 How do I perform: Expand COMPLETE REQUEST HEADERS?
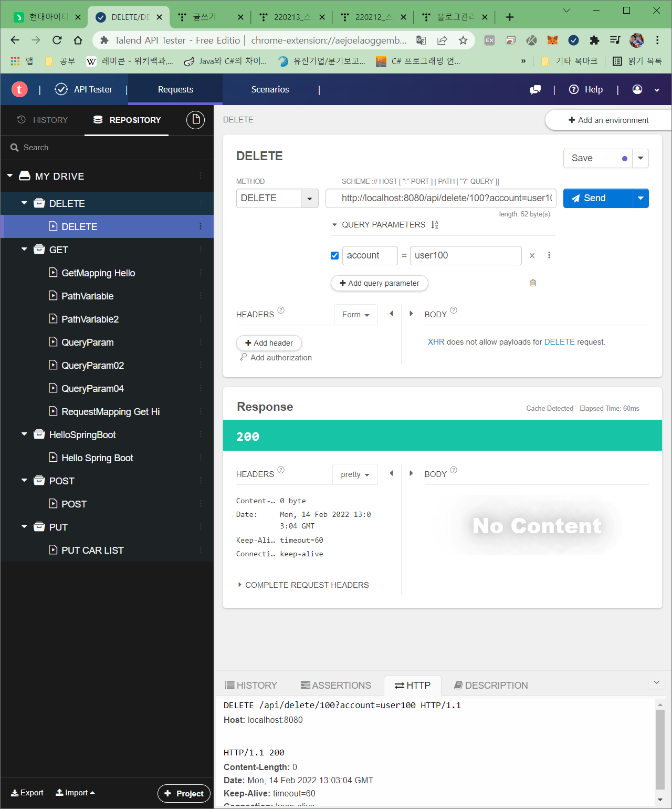[303, 585]
